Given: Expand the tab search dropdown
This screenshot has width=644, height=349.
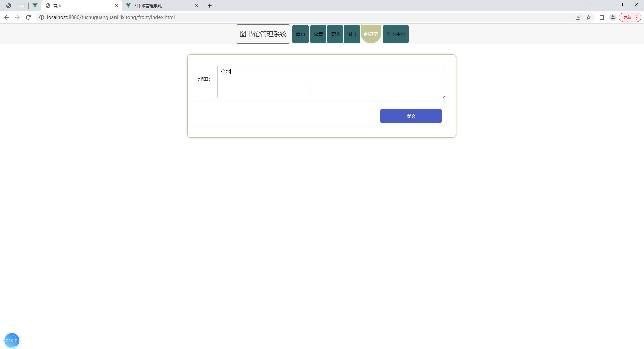Looking at the screenshot, I should (590, 5).
